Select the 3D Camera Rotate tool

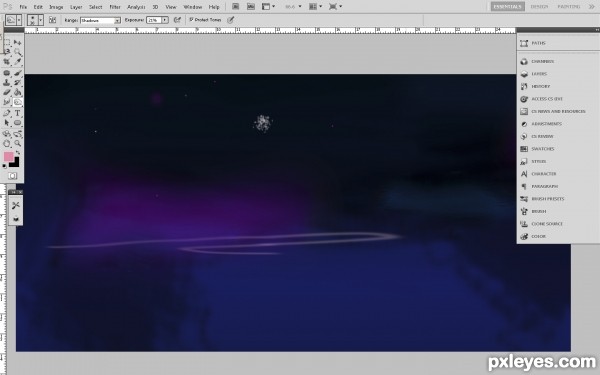18,134
